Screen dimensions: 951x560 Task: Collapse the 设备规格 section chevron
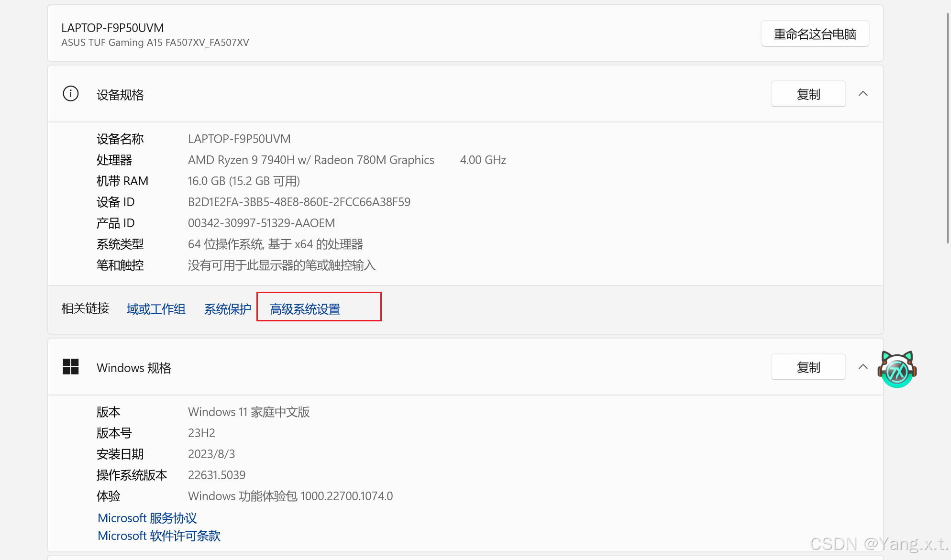tap(863, 94)
